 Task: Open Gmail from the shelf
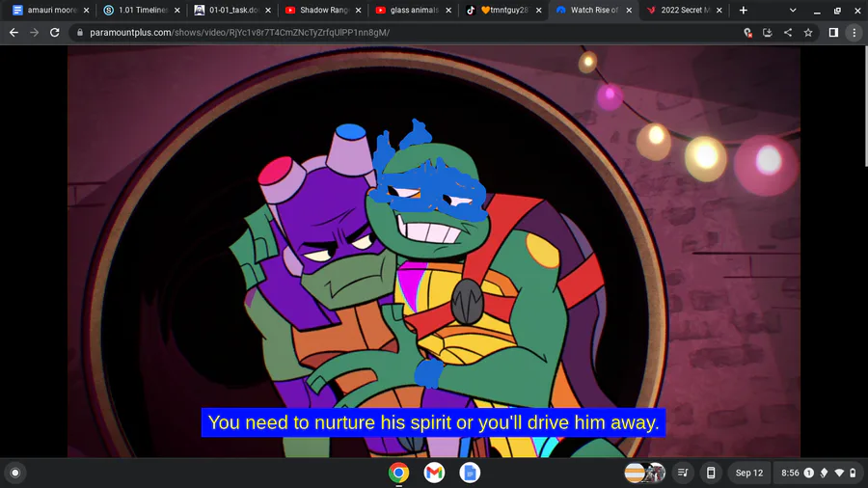pos(434,473)
